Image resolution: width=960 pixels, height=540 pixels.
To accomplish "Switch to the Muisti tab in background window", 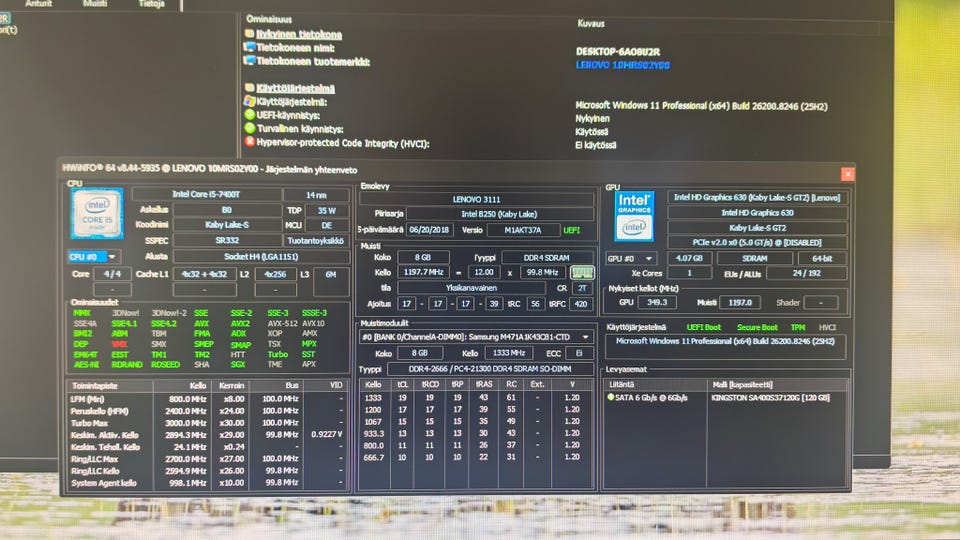I will [x=95, y=4].
